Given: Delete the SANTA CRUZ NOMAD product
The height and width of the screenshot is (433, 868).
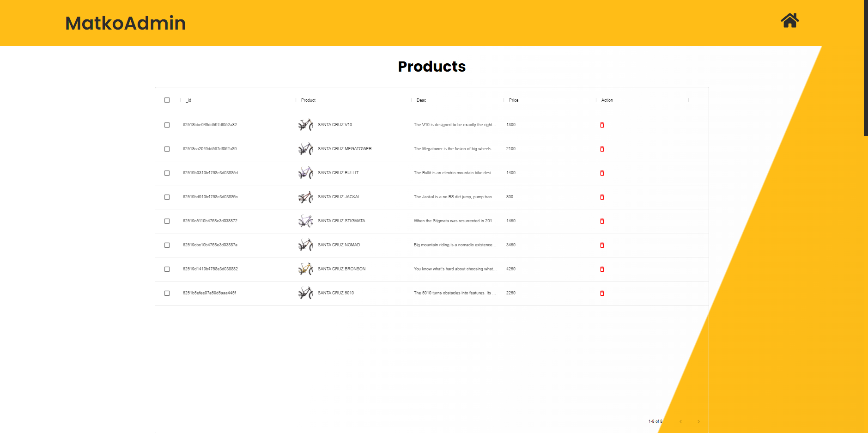Looking at the screenshot, I should [x=601, y=245].
